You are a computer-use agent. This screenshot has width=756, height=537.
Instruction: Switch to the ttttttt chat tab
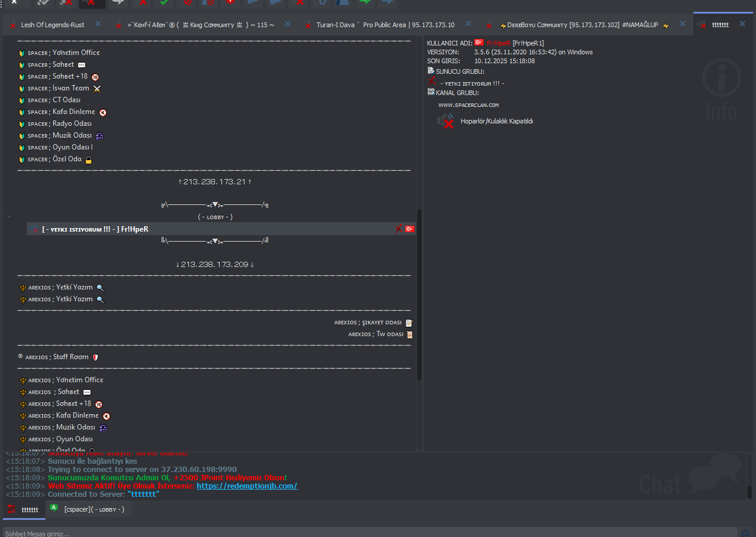click(x=24, y=509)
